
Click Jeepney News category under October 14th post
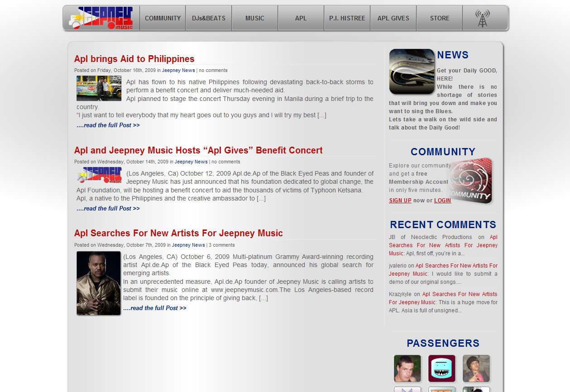click(x=191, y=162)
